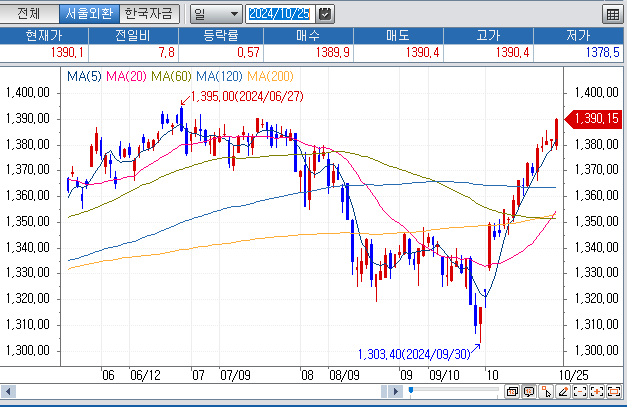Image resolution: width=627 pixels, height=407 pixels.
Task: Click the fit full range icon
Action: (x=614, y=392)
